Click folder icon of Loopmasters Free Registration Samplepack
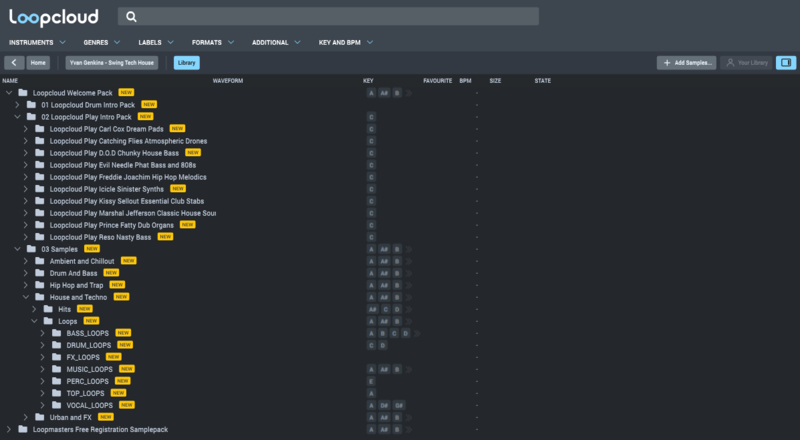The image size is (800, 440). point(23,429)
